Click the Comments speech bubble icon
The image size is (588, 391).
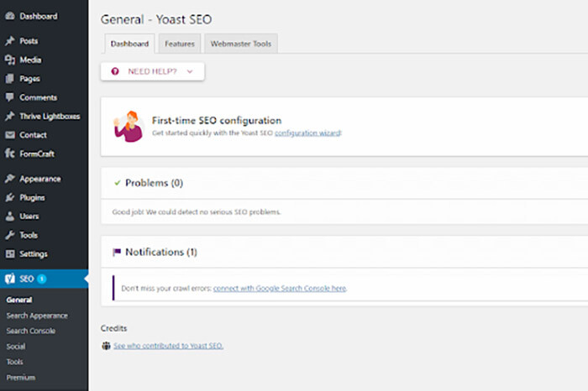click(10, 97)
